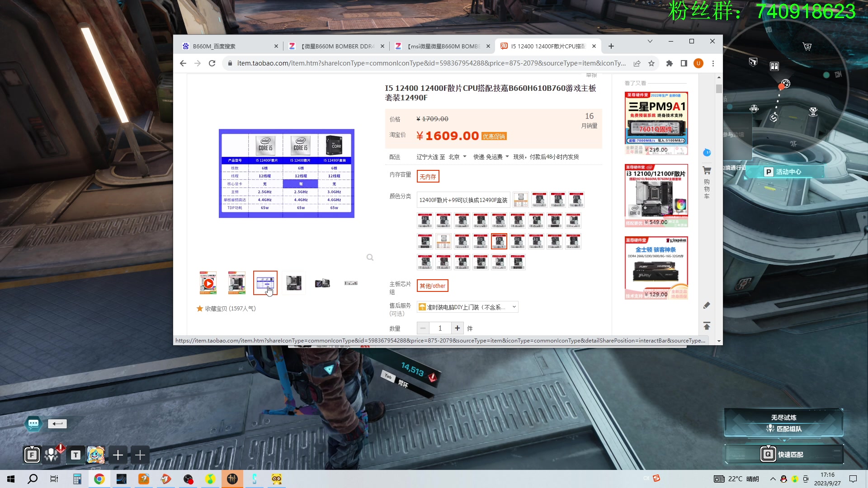Screen dimensions: 868x488
Task: Open notification center on taskbar
Action: click(853, 479)
